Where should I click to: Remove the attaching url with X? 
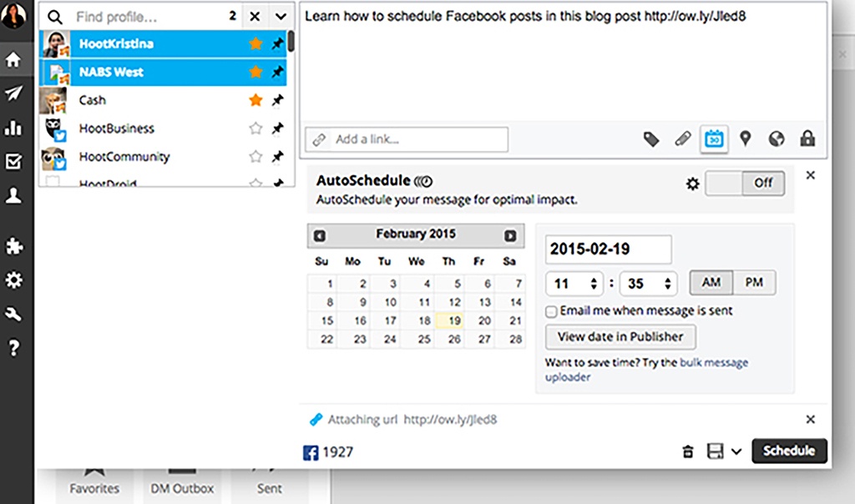coord(810,419)
